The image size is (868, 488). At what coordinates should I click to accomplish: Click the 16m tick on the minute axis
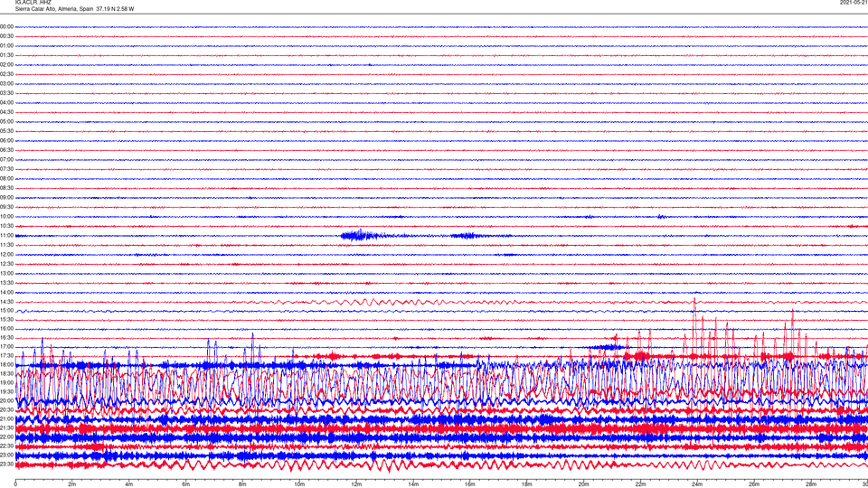[x=469, y=484]
